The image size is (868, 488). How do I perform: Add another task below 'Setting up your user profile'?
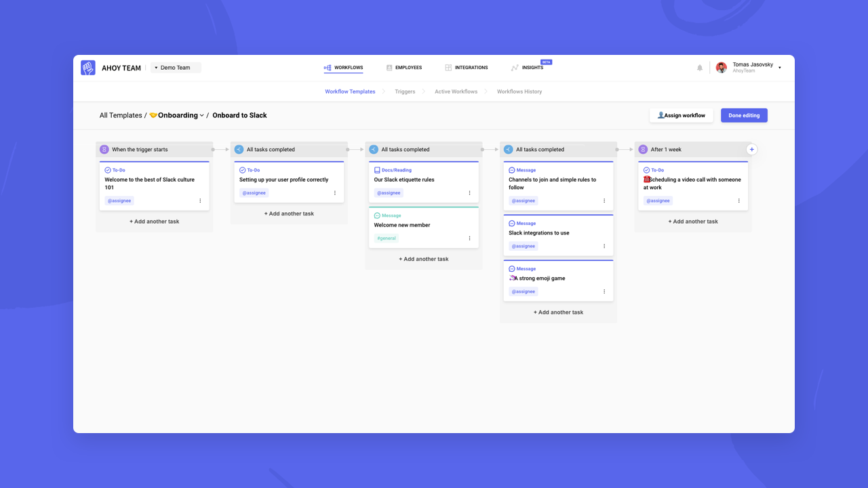click(289, 213)
